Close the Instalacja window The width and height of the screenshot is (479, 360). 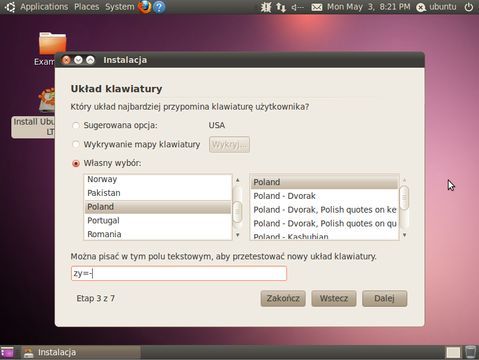[66, 60]
